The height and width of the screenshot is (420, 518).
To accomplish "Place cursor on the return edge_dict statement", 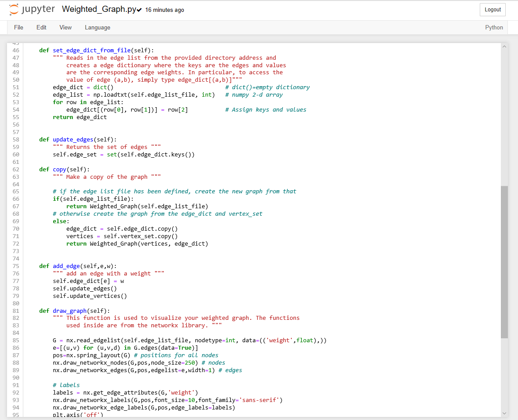I will point(80,117).
